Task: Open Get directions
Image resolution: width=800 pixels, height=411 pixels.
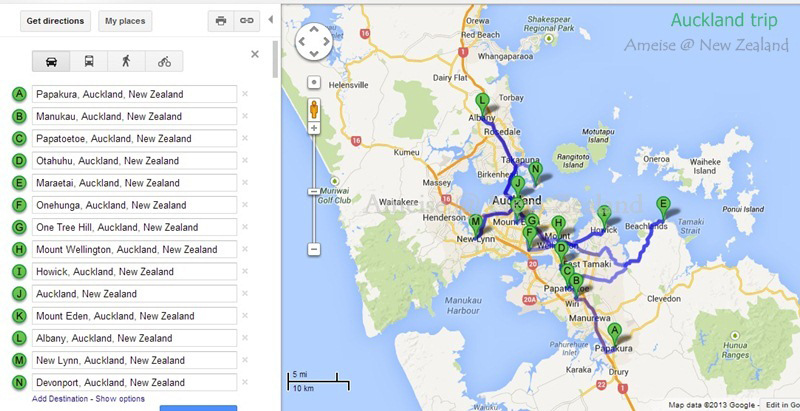Action: click(x=55, y=21)
